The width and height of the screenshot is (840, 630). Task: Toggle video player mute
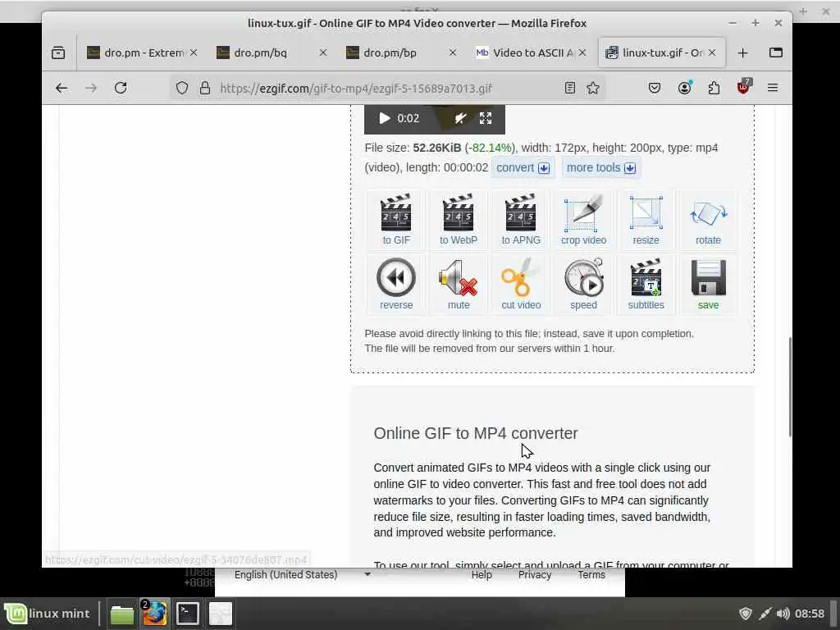tap(460, 118)
